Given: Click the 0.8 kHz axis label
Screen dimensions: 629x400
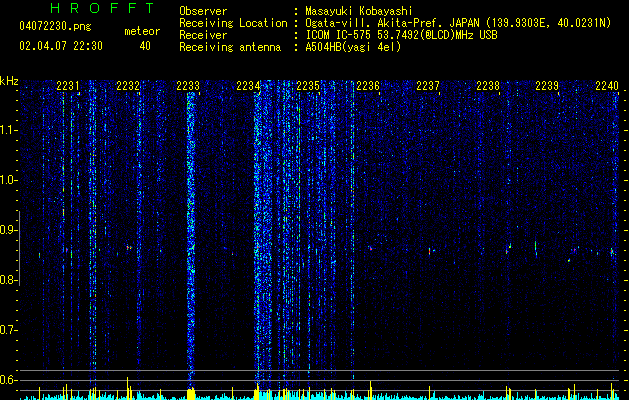Looking at the screenshot, I should tap(7, 280).
